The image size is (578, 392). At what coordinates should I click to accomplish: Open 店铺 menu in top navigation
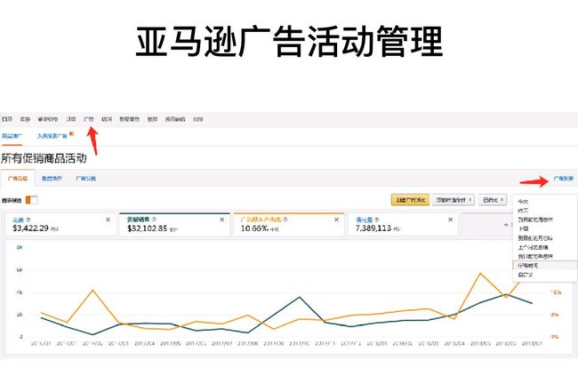(x=107, y=119)
